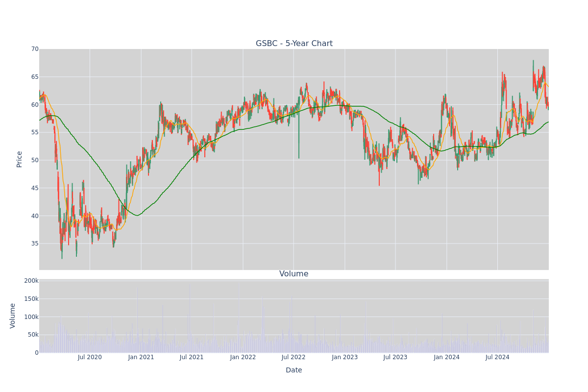
Task: Click the Jul 2022 date tick label
Action: click(294, 357)
